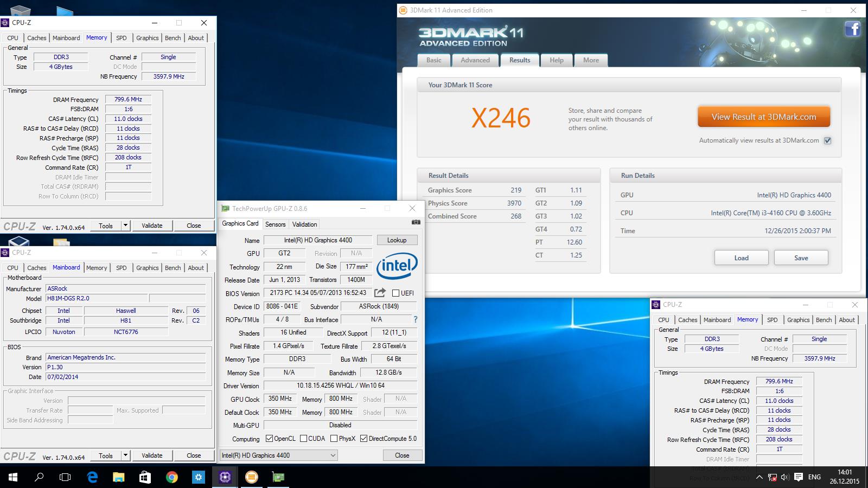Open Help tab in 3DMark 11
This screenshot has height=488, width=868.
click(557, 60)
